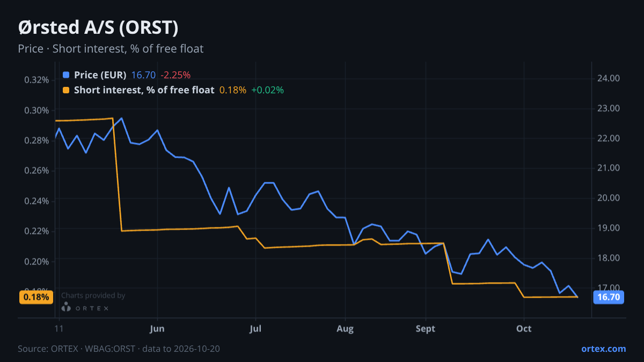Click the 0.32% left axis label

click(x=37, y=80)
